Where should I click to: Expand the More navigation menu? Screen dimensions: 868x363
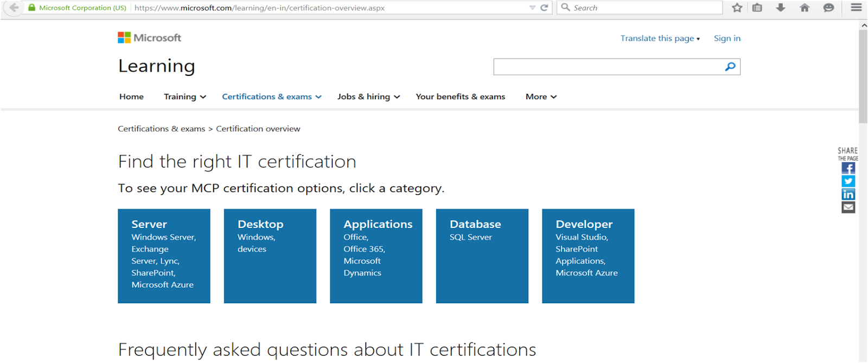pyautogui.click(x=541, y=97)
